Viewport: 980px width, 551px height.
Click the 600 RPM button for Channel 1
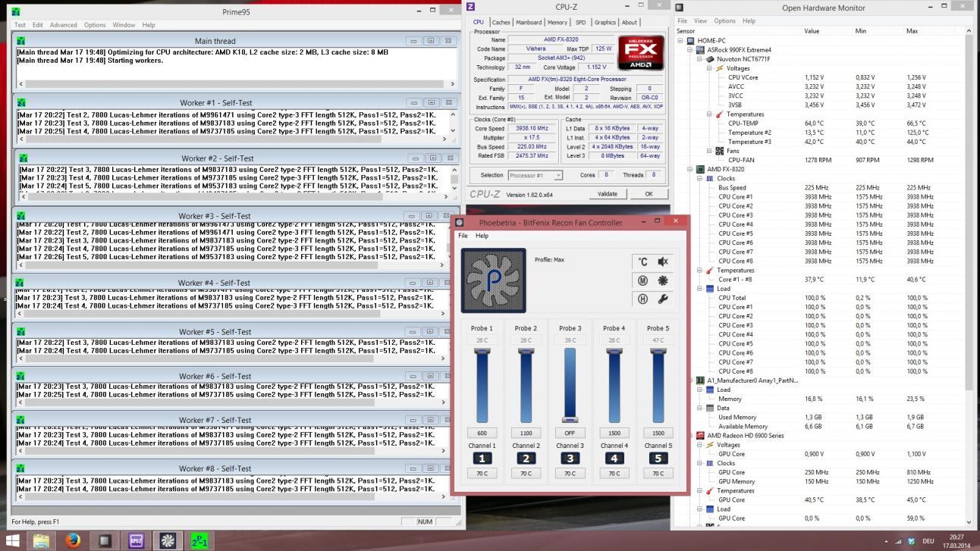(482, 433)
